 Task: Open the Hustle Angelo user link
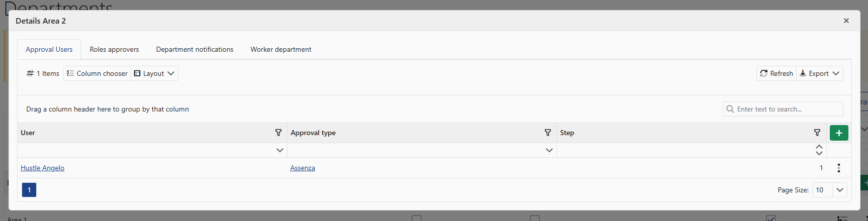[x=43, y=168]
